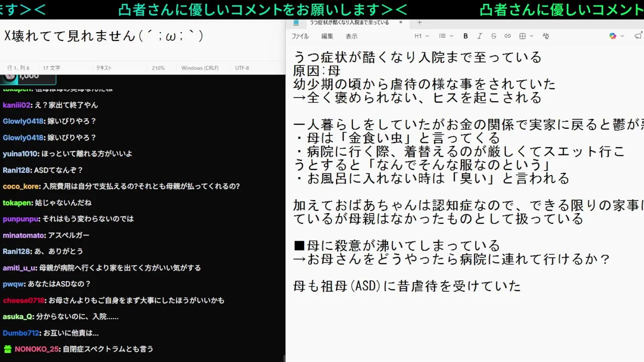Screen dimensions: 644x362
Task: Open the ファイル menu
Action: coord(300,36)
